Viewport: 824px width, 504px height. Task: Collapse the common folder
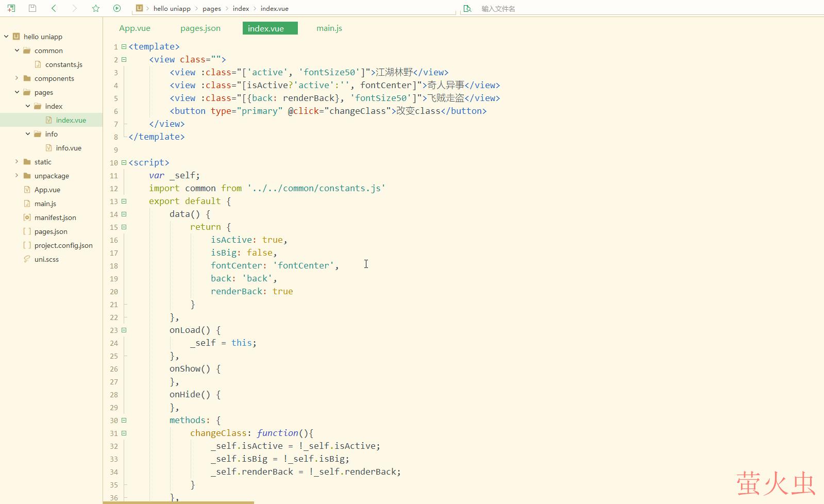tap(17, 51)
